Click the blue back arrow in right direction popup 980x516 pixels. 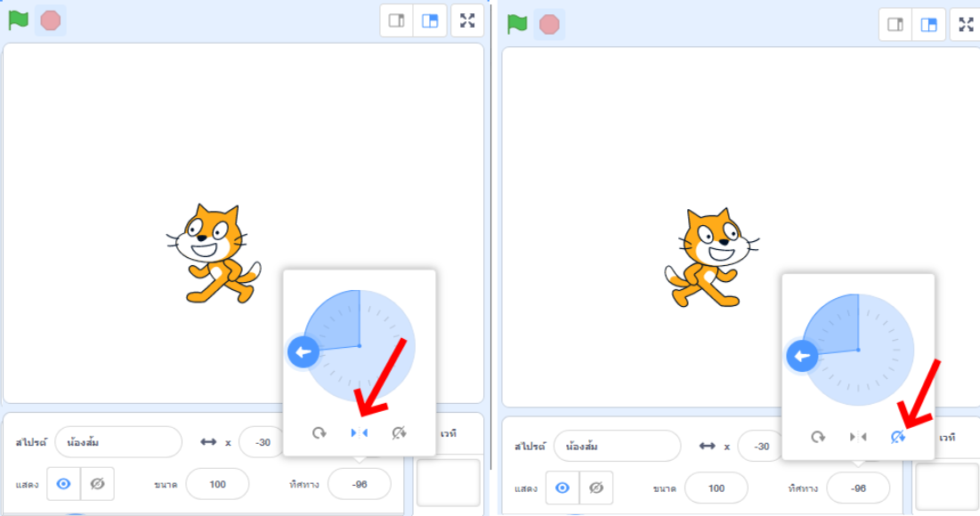[x=802, y=355]
